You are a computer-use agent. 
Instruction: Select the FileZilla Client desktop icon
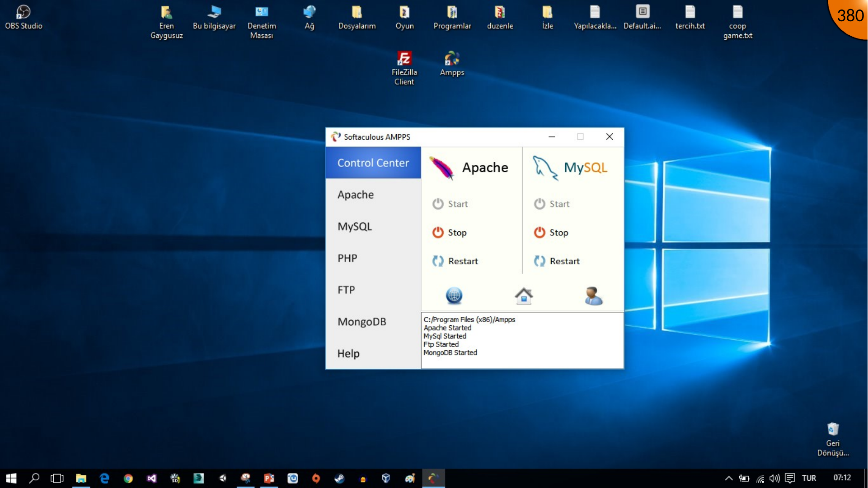404,68
